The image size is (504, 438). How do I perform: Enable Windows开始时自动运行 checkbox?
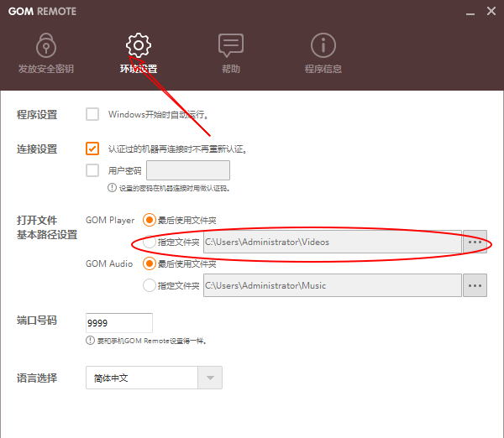(92, 114)
